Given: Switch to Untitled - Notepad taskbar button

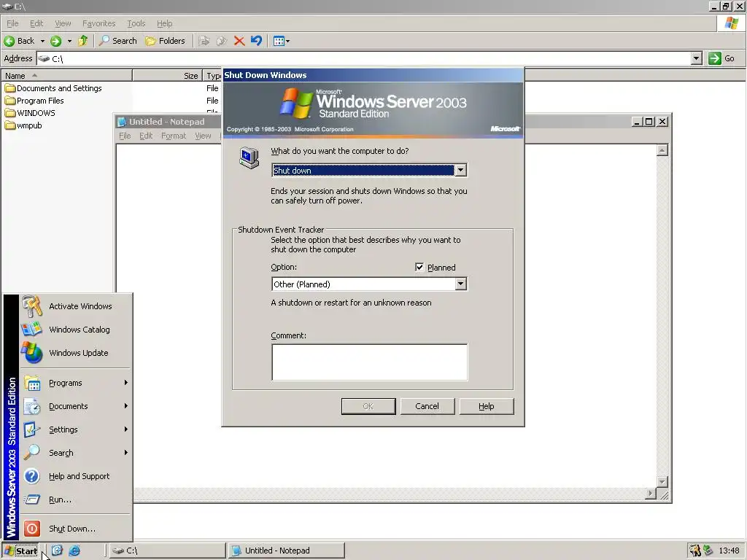Looking at the screenshot, I should click(x=286, y=551).
